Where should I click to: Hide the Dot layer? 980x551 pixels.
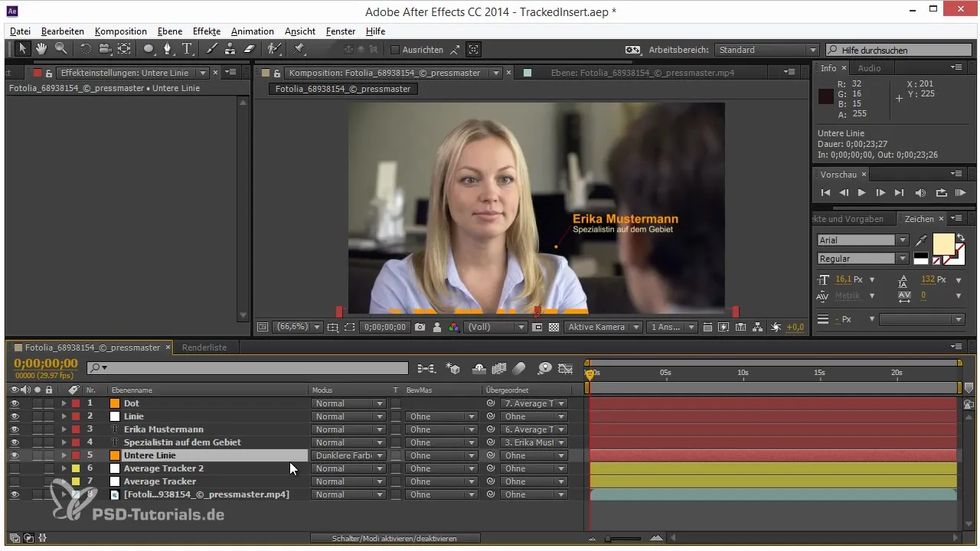(x=15, y=403)
